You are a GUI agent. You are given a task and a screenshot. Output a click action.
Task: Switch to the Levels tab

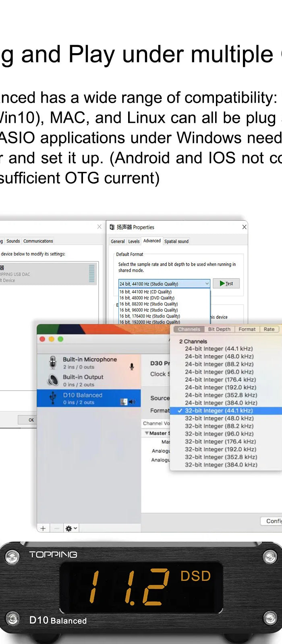(x=134, y=242)
